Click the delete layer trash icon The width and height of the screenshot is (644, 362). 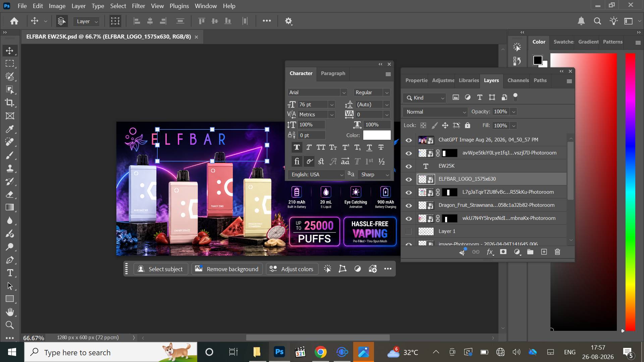click(x=557, y=252)
